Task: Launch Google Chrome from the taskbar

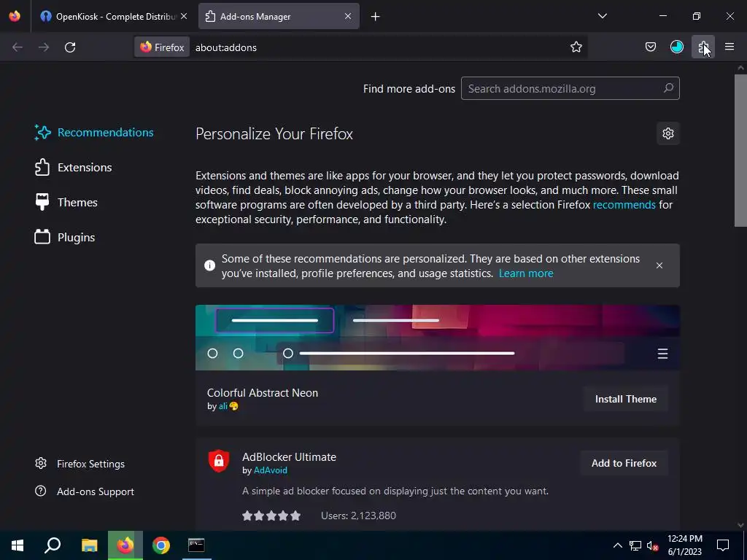Action: [161, 545]
